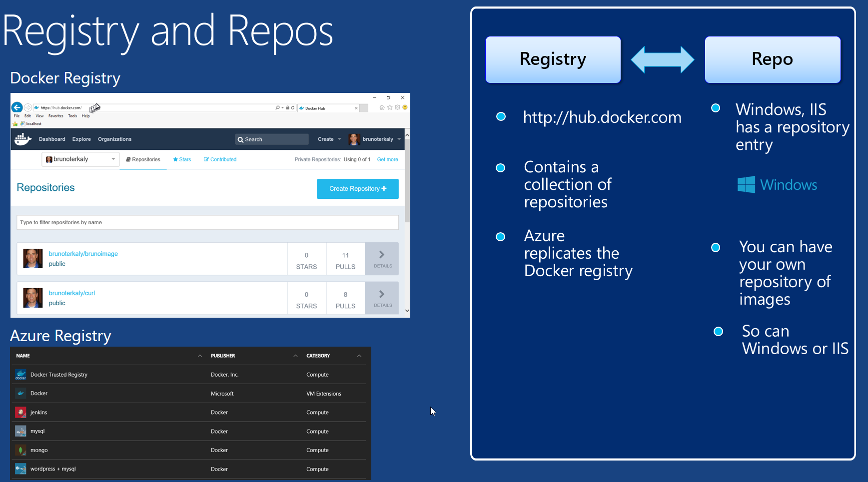Open Organizations in Docker Hub

point(114,139)
